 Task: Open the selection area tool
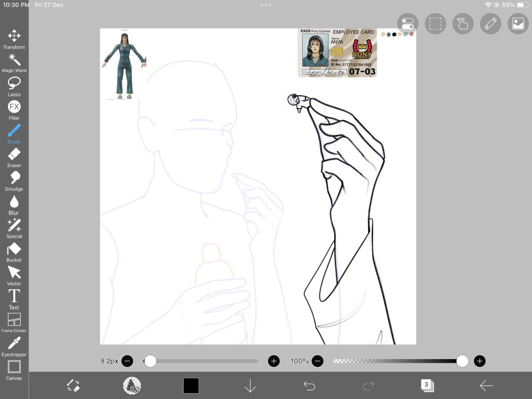click(x=435, y=24)
